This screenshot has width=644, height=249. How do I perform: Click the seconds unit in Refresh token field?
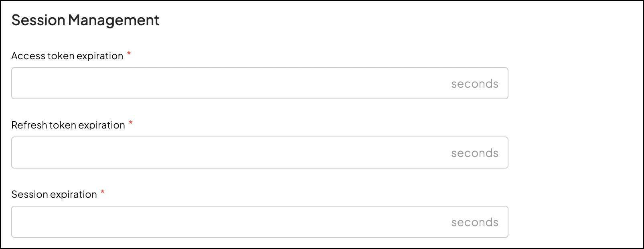pos(475,153)
